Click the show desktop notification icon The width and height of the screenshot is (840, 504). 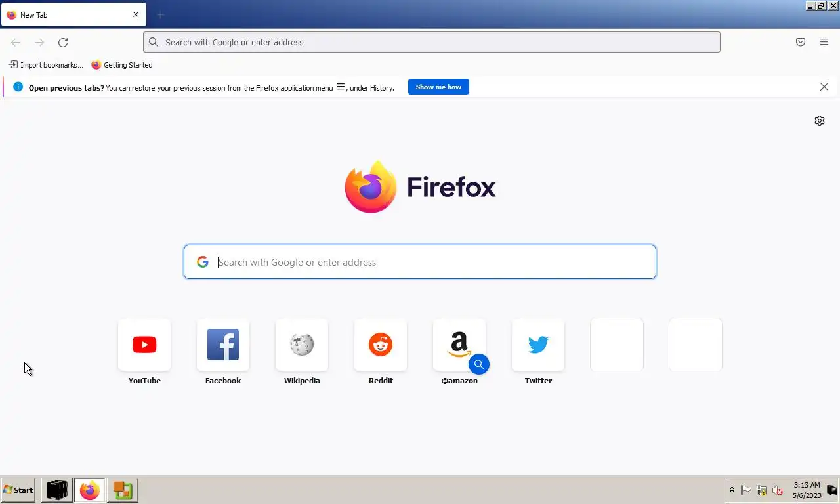point(832,490)
